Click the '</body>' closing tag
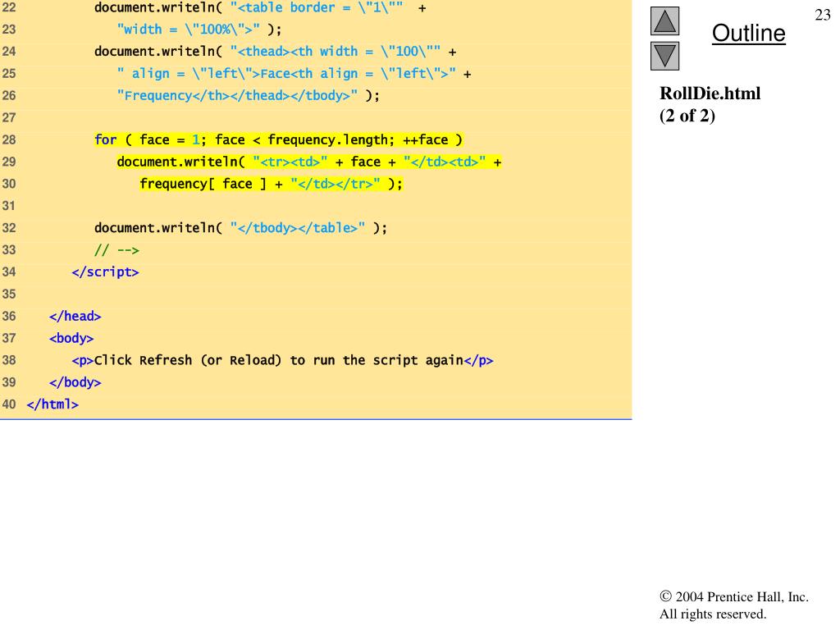Viewport: 840px width, 630px height. click(75, 382)
